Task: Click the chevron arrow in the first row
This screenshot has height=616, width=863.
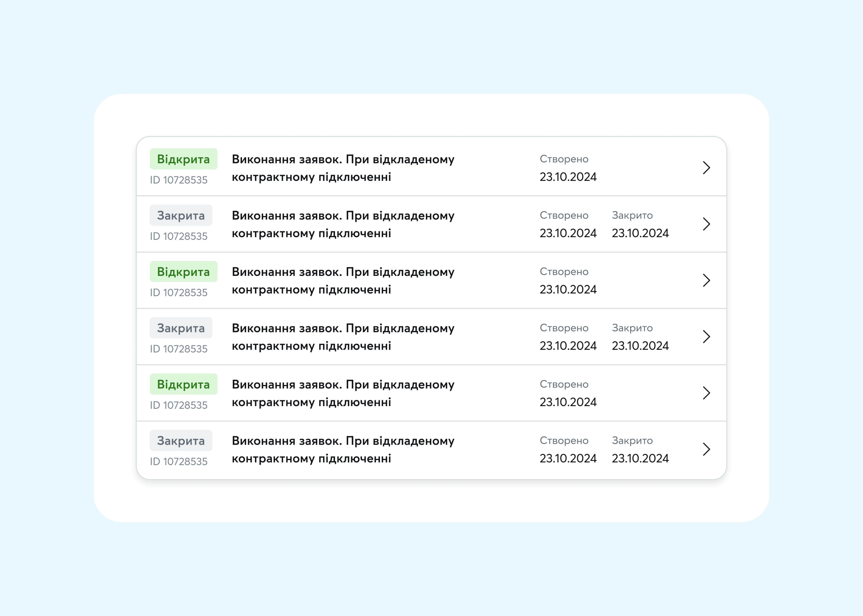Action: (706, 168)
